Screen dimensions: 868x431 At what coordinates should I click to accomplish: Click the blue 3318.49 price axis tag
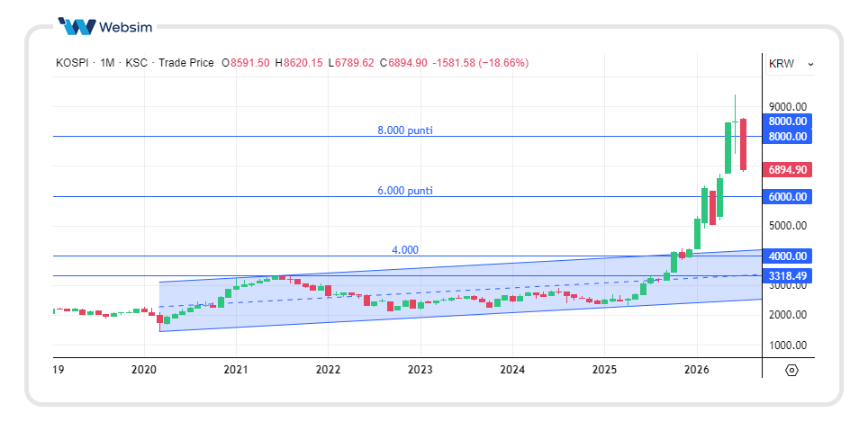(x=787, y=276)
